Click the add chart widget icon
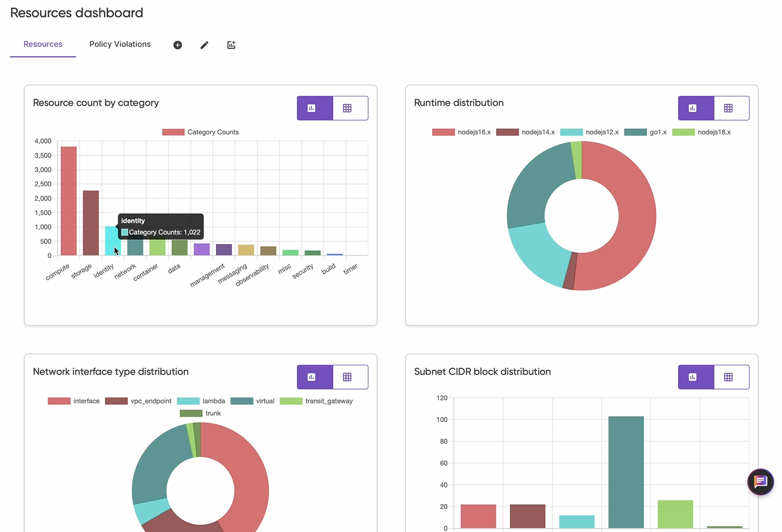 coord(232,45)
